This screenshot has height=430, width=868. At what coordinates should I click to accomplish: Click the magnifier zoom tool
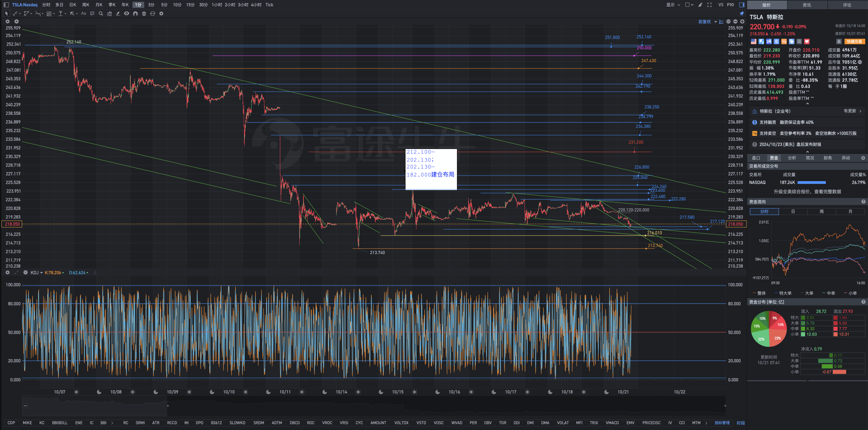click(101, 13)
